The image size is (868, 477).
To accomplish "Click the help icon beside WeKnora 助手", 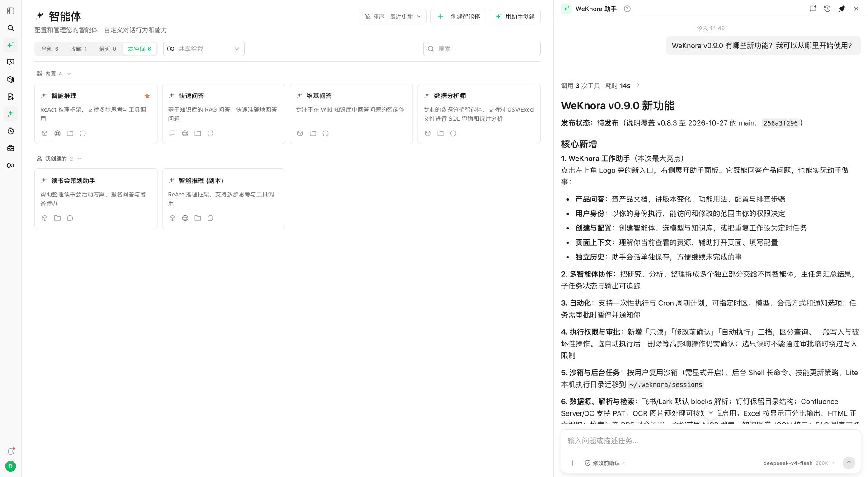I will (627, 9).
